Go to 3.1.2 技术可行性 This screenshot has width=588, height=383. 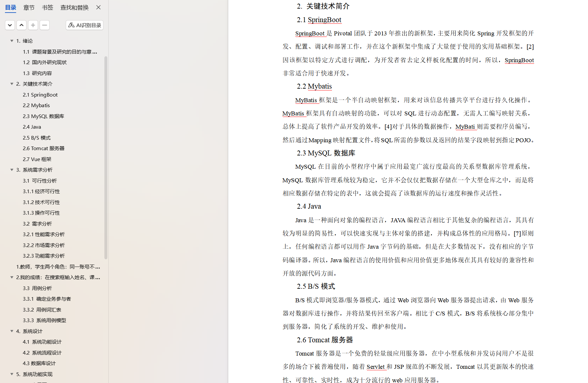pos(41,202)
